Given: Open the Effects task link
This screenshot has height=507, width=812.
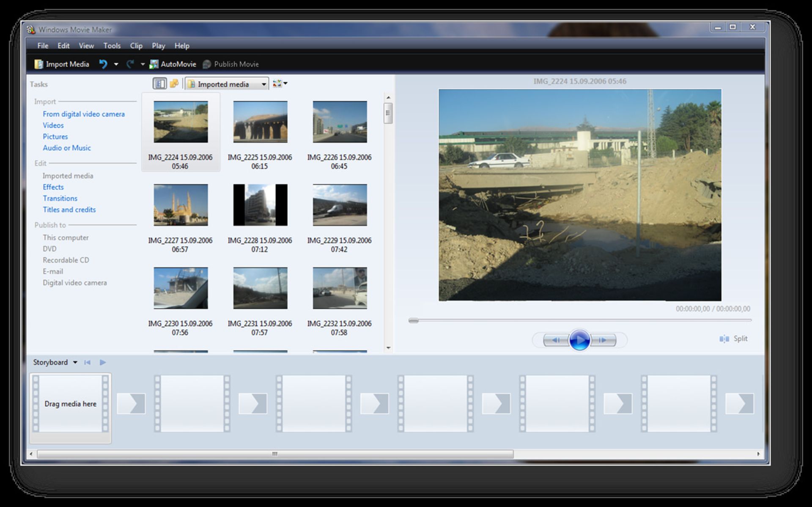Looking at the screenshot, I should click(53, 187).
